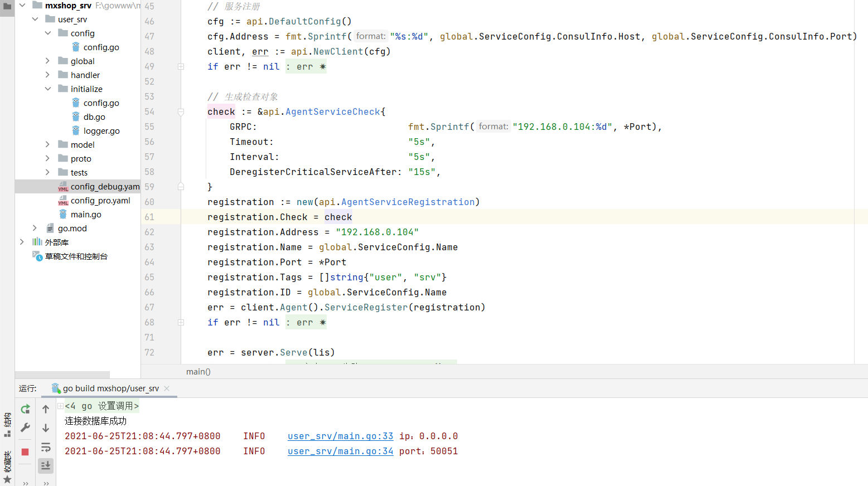Toggle soft-wrap in run console
Viewport: 868px width, 486px height.
[46, 447]
